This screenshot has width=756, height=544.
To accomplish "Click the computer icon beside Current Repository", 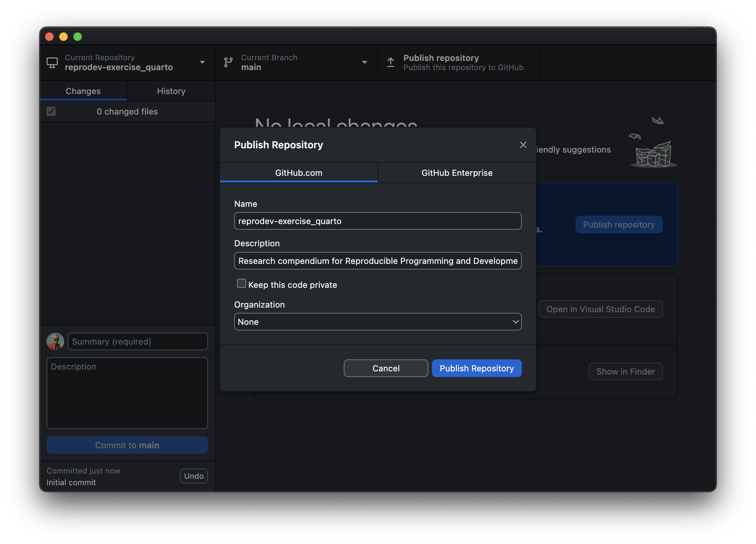I will [x=52, y=63].
